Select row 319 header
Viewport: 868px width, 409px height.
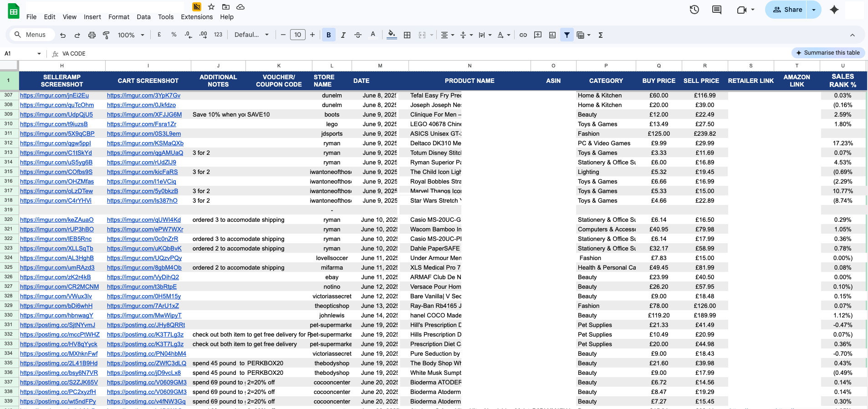[x=9, y=210]
